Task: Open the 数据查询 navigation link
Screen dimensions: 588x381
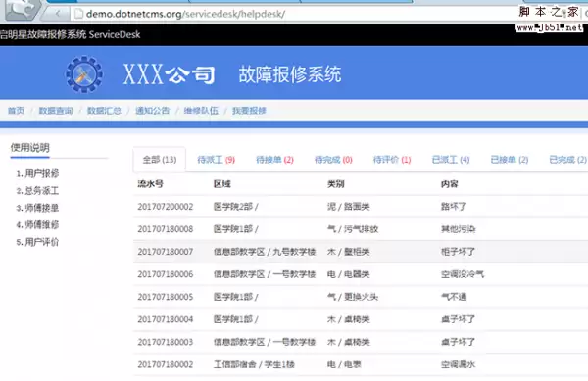Action: tap(56, 111)
